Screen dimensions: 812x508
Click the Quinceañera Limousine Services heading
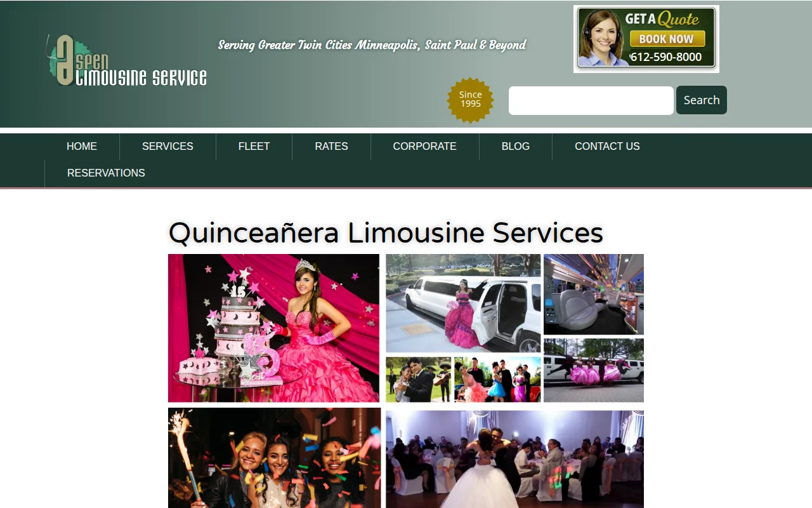pos(386,232)
